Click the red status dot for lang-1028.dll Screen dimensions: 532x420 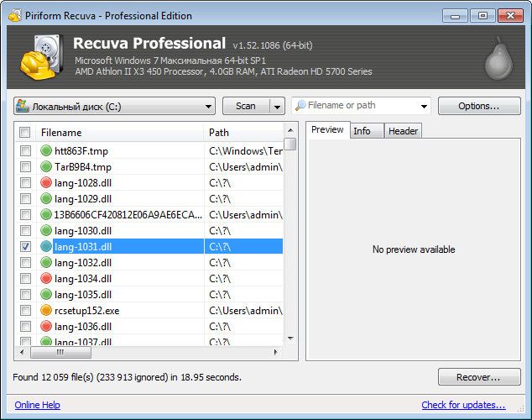pos(46,182)
